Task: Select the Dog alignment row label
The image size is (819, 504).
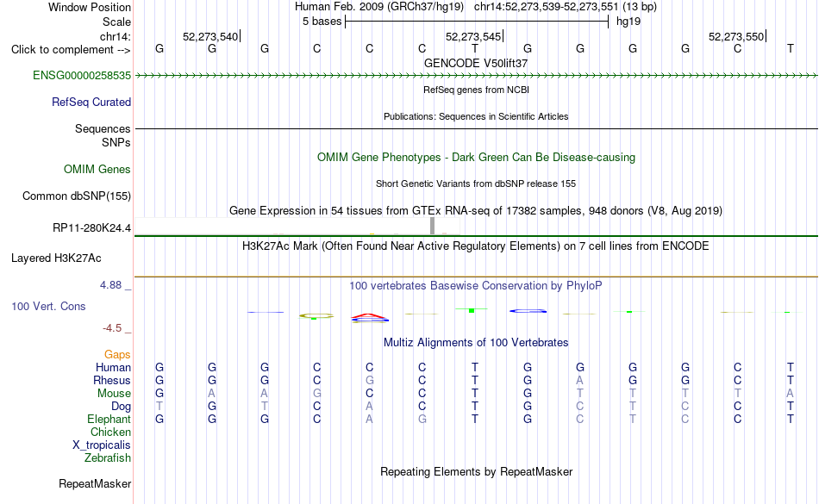Action: pyautogui.click(x=121, y=407)
